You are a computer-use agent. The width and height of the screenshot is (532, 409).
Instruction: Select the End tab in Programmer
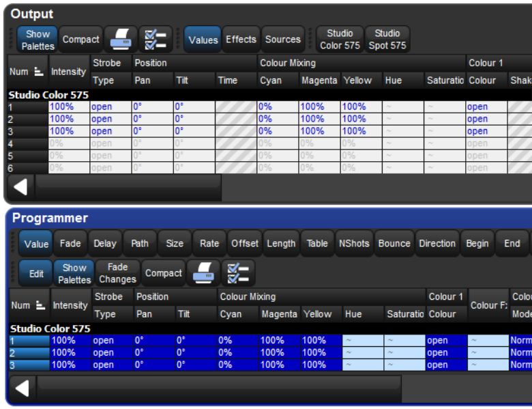point(512,244)
